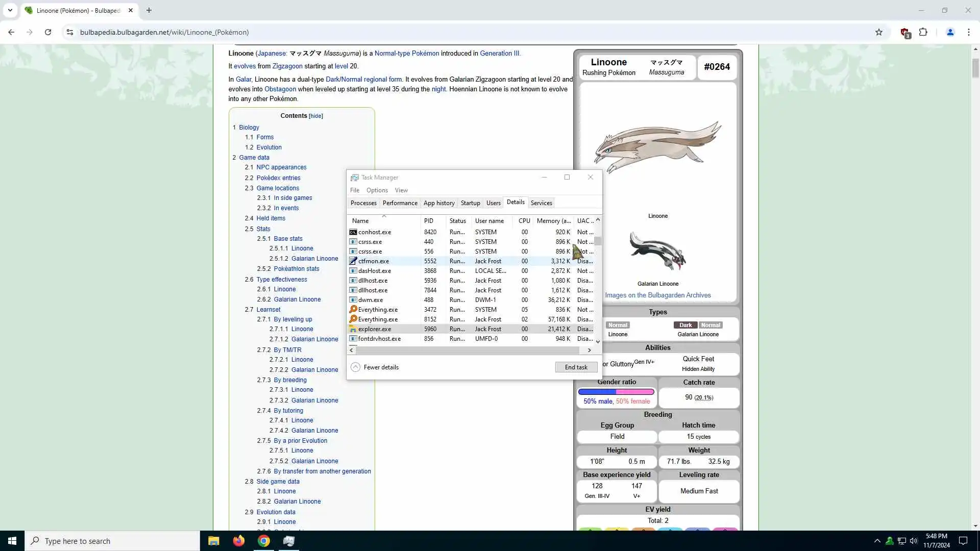Open the Options menu in Task Manager
The image size is (980, 551).
click(x=377, y=190)
